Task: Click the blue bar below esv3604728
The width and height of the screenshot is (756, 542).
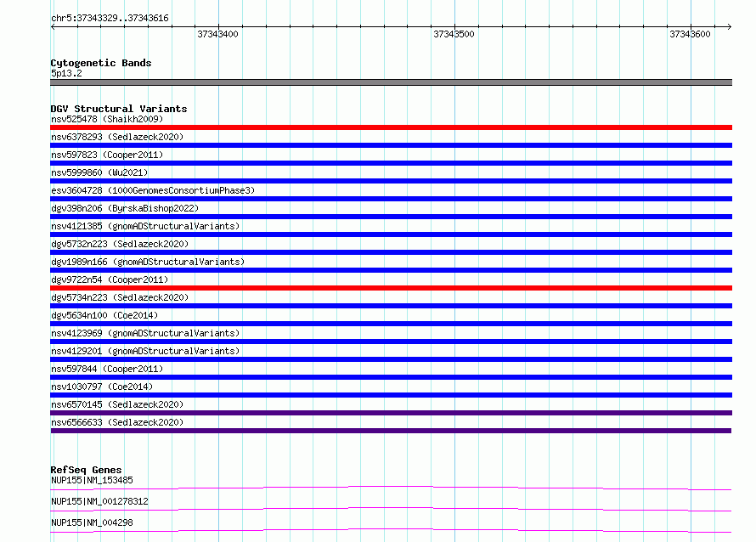Action: tap(391, 199)
